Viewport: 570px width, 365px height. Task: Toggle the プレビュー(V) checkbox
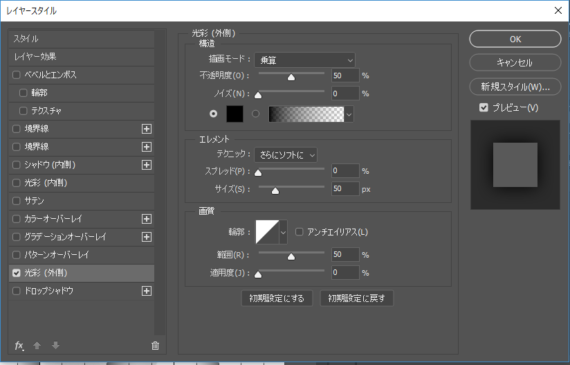[483, 108]
